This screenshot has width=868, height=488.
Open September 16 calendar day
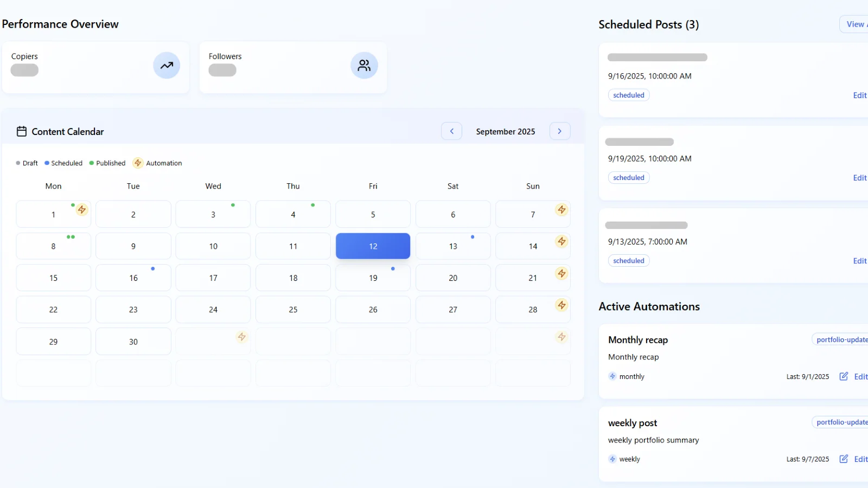coord(133,278)
